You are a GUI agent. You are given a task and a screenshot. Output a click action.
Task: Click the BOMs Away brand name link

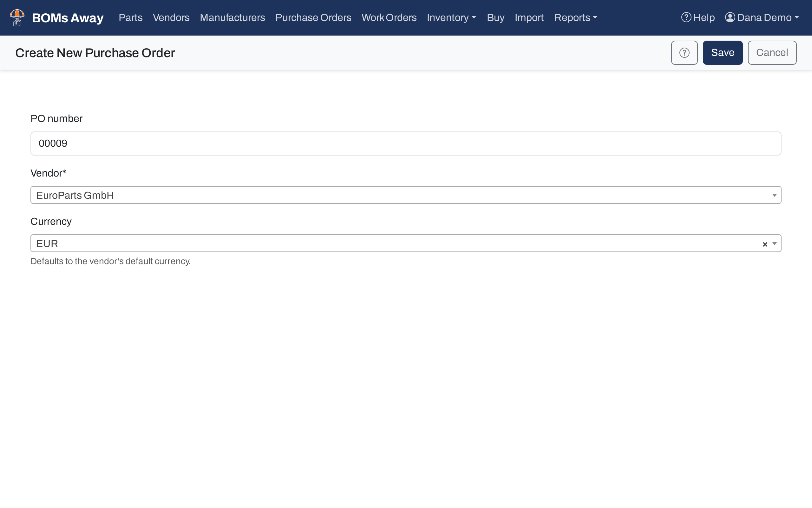[x=68, y=18]
